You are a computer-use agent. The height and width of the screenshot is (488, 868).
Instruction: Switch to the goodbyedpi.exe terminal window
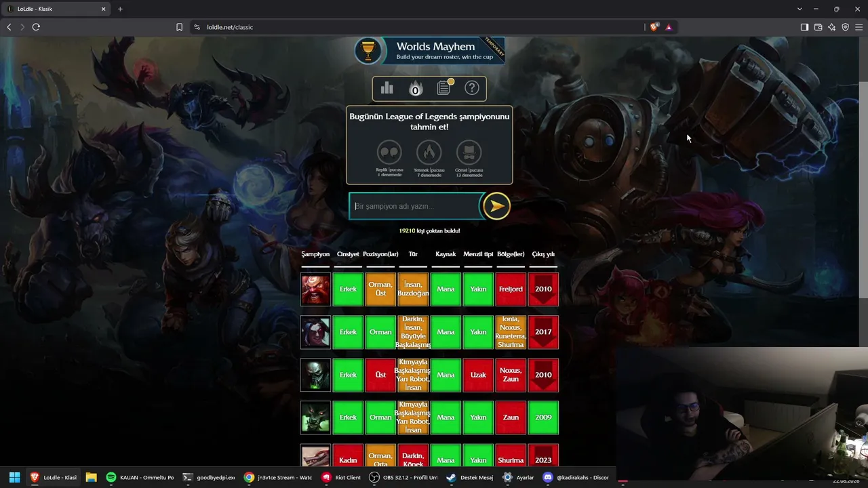[x=210, y=477]
